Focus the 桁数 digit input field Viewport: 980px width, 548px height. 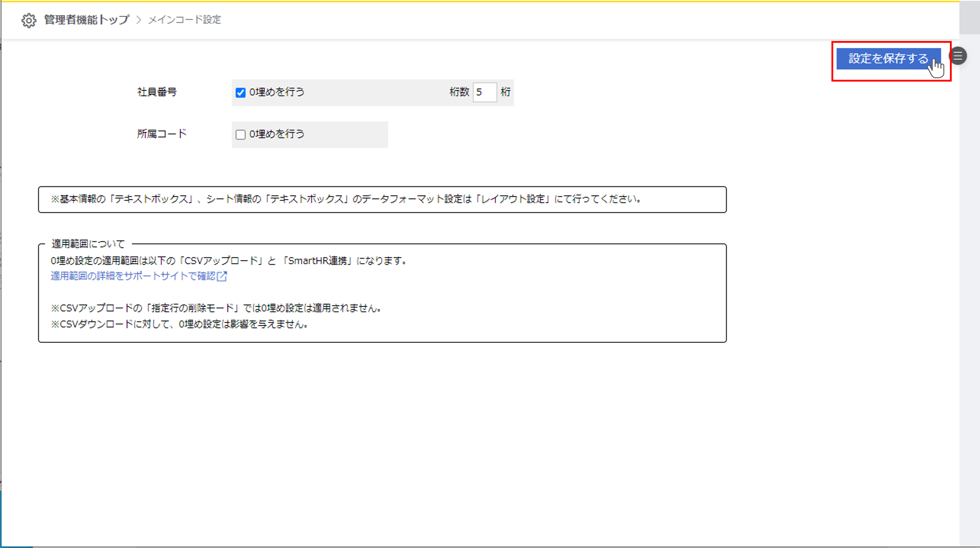coord(484,92)
